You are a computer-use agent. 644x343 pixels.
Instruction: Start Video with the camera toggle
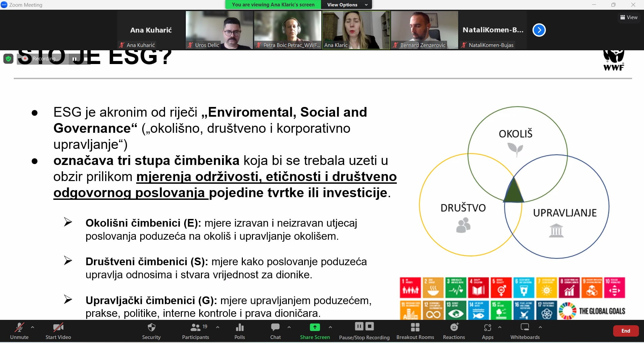pos(58,331)
